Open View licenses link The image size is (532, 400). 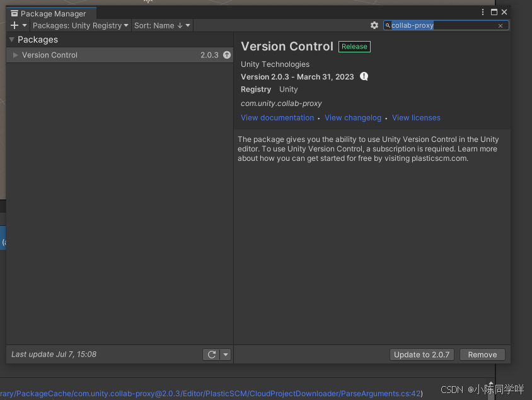[416, 118]
